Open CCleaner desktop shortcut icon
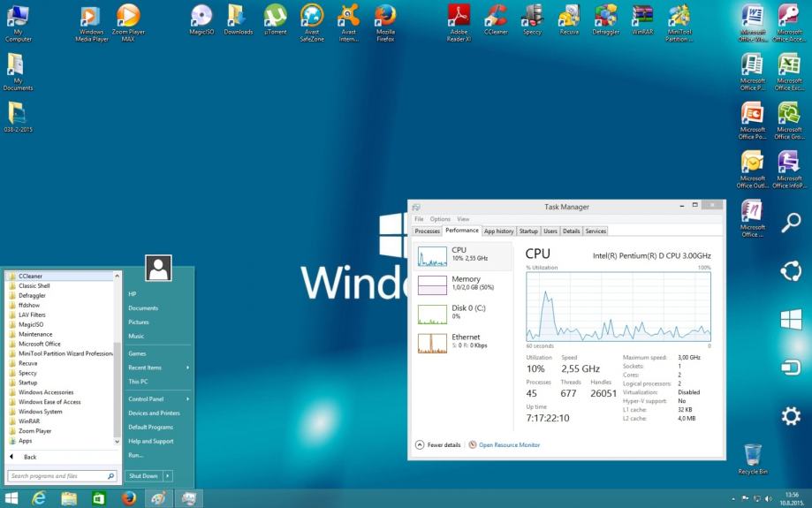This screenshot has height=508, width=812. [496, 15]
